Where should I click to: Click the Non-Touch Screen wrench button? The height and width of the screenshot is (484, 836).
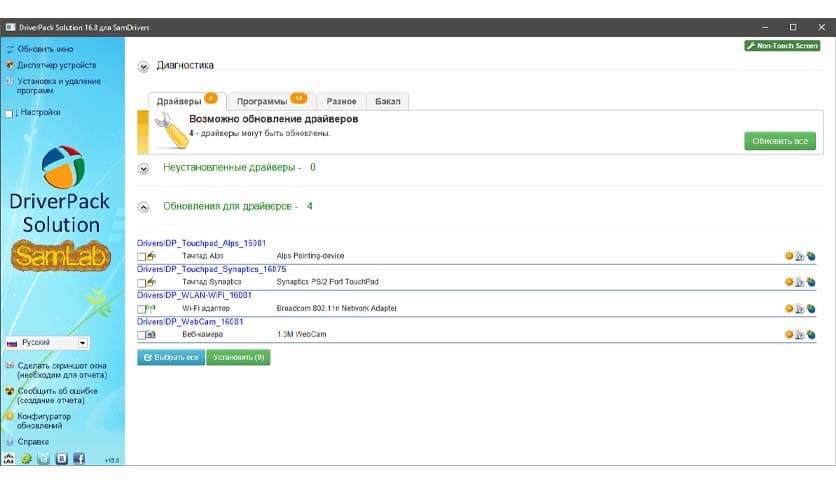(782, 46)
